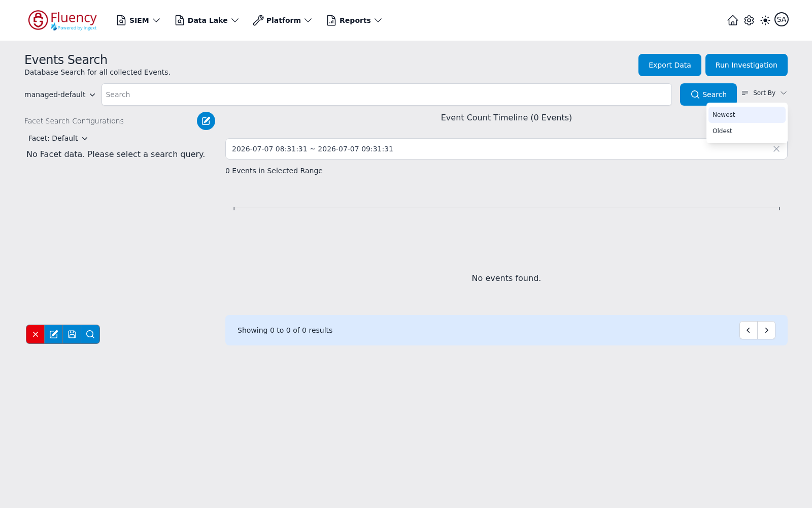Click '0 Events in Selected Range' text
The height and width of the screenshot is (508, 812).
[x=274, y=171]
